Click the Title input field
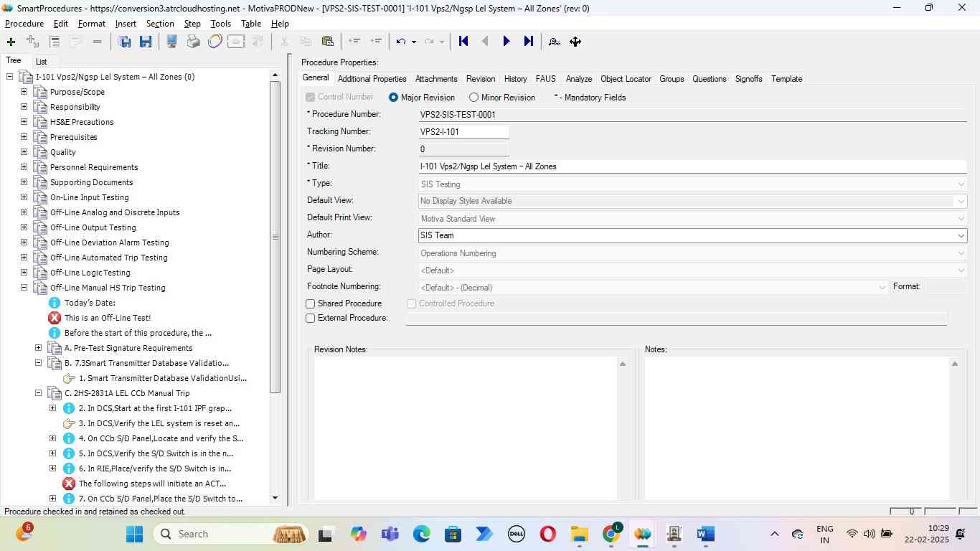 click(x=692, y=166)
